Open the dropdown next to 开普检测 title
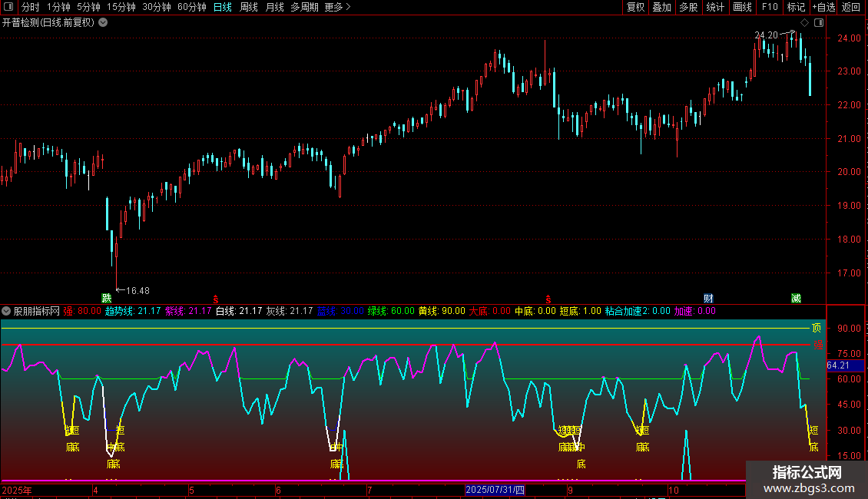The width and height of the screenshot is (868, 499). coord(103,23)
